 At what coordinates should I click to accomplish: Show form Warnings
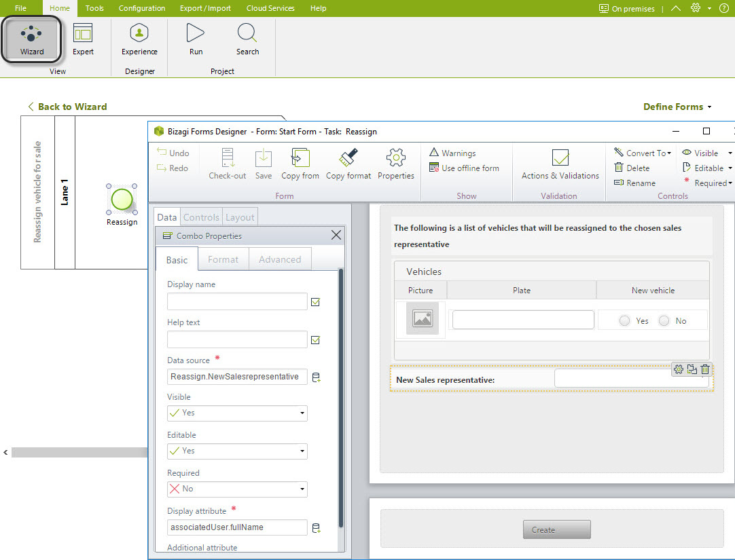[x=453, y=153]
